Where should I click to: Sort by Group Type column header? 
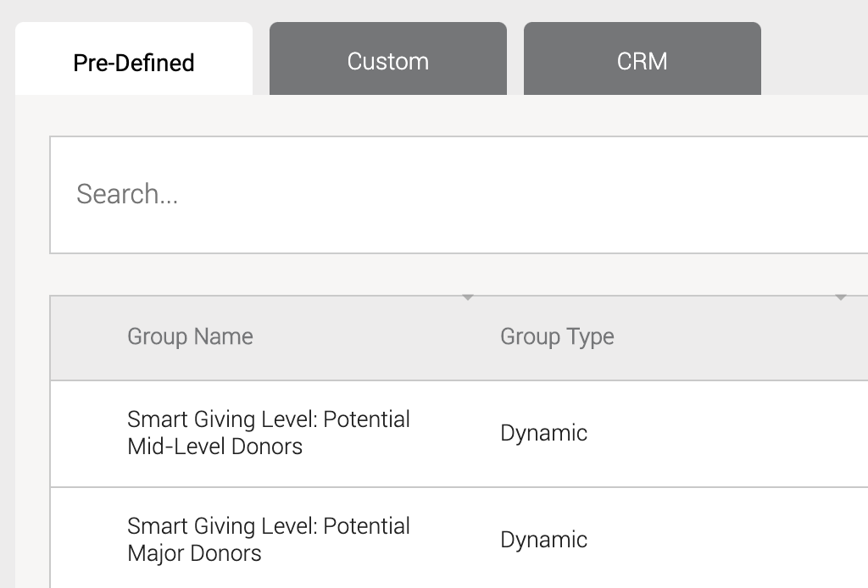557,336
